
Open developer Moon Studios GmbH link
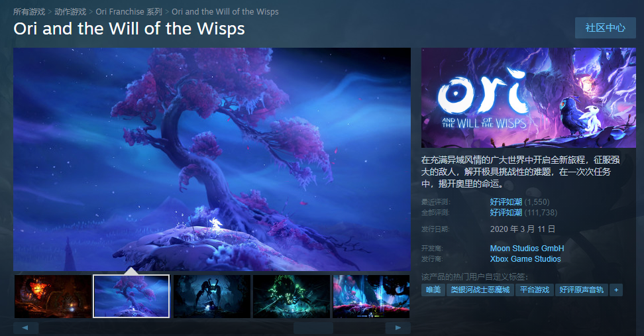527,248
